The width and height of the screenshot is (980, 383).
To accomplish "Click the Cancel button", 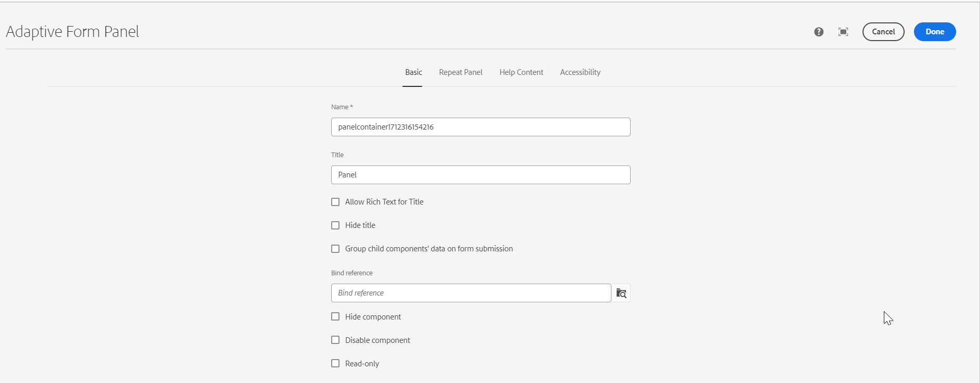I will coord(883,32).
